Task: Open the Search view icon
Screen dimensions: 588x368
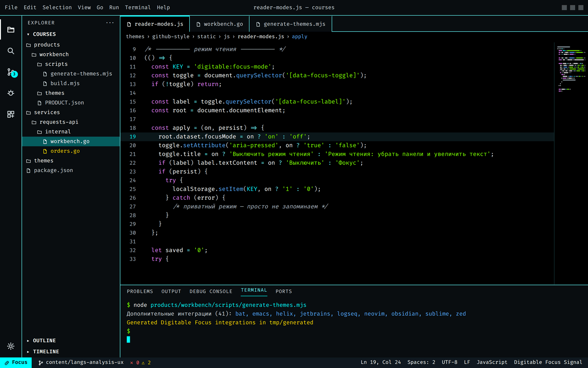Action: click(x=11, y=51)
